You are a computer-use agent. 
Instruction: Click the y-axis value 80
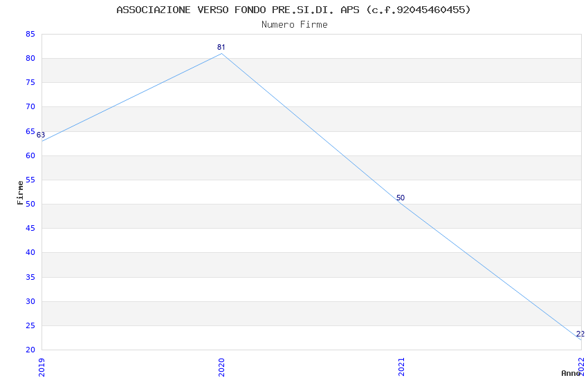[30, 58]
